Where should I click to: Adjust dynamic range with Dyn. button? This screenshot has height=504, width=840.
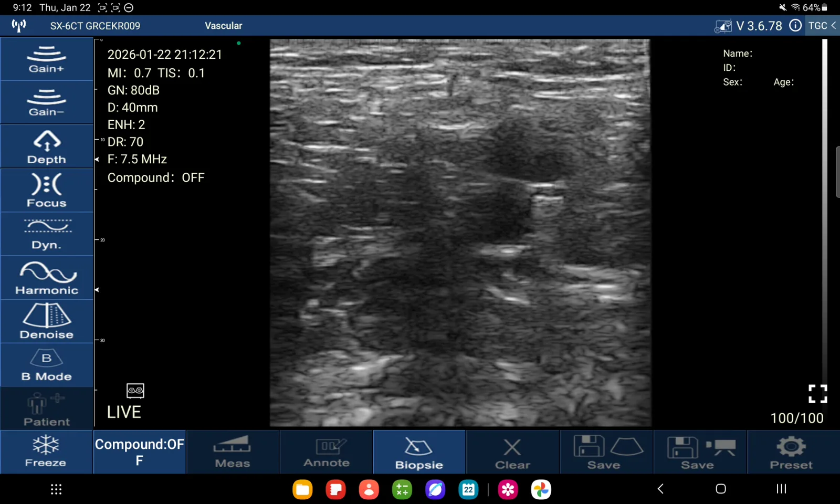[x=47, y=234]
